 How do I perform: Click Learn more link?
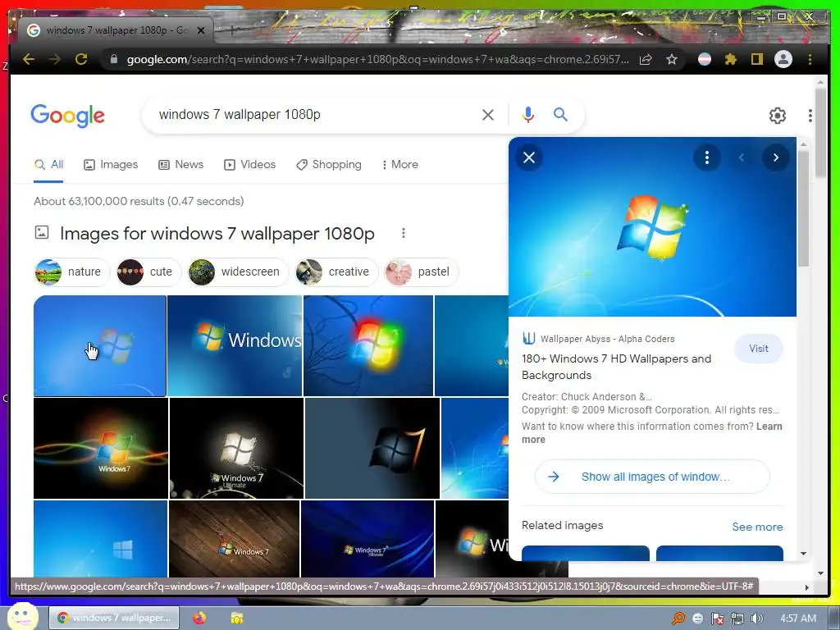[652, 433]
